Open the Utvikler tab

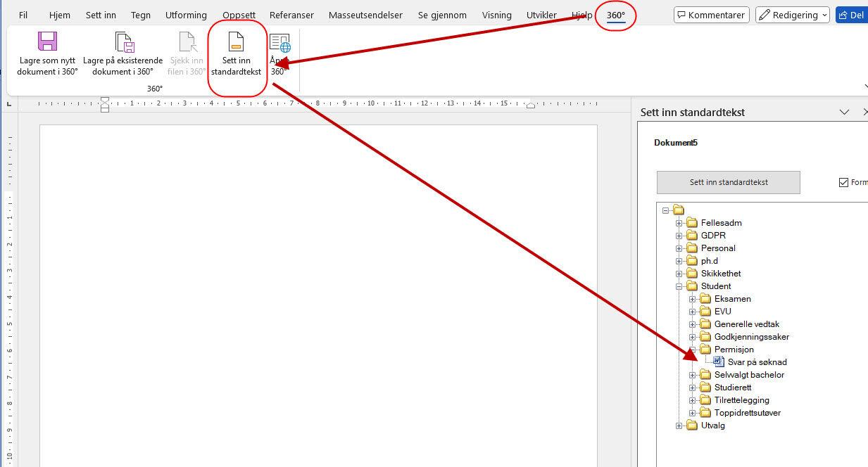(x=541, y=15)
